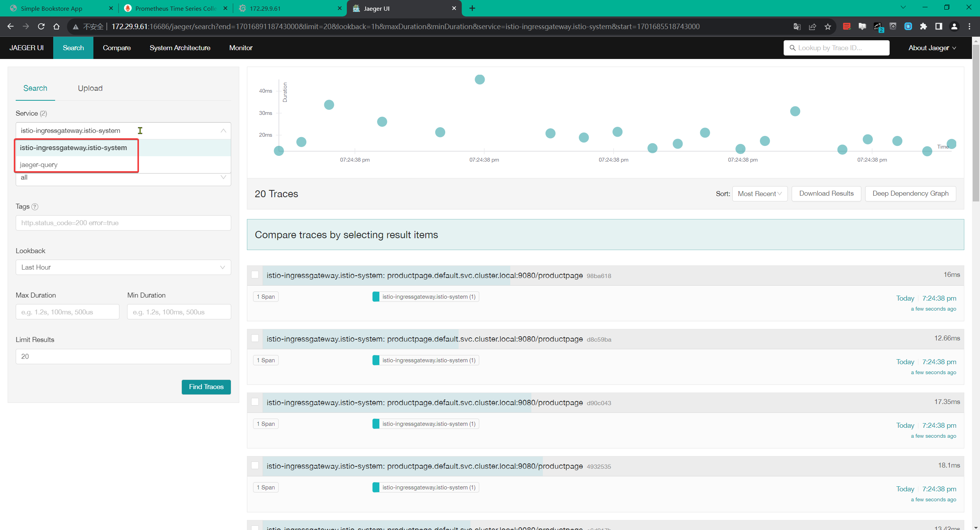Screen dimensions: 980x530
Task: Select the Search panel tab
Action: click(x=35, y=88)
